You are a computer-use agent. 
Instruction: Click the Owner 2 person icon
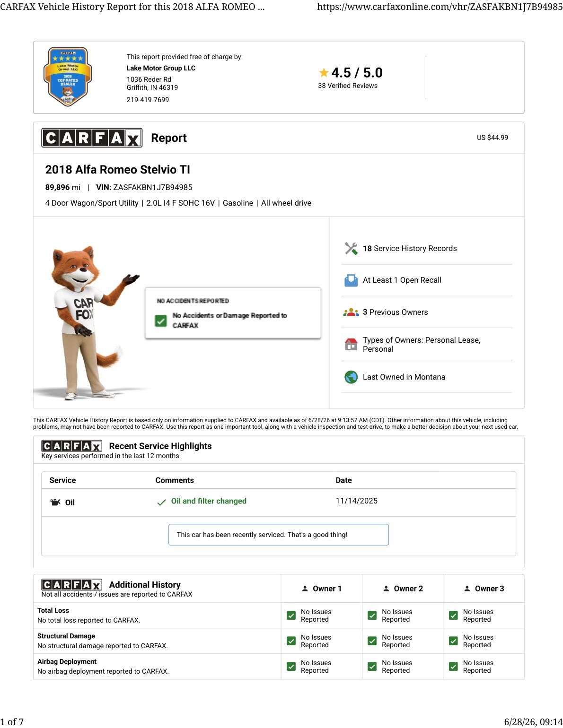pyautogui.click(x=386, y=589)
